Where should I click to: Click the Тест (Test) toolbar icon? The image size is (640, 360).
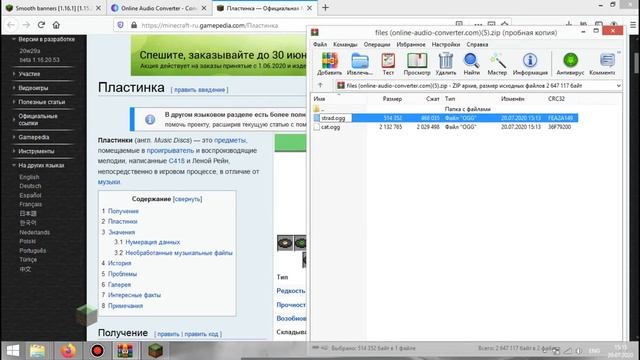pyautogui.click(x=388, y=64)
